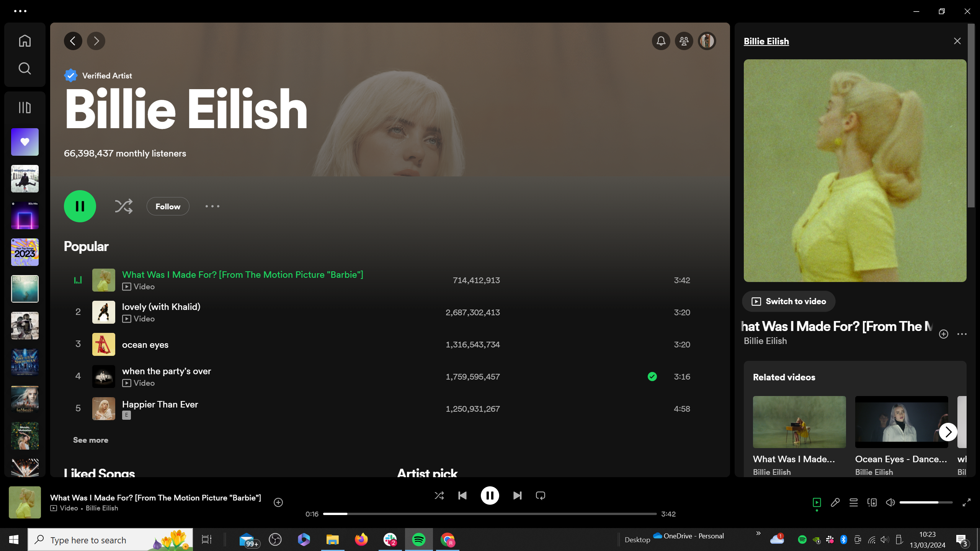Open Slack from taskbar
The width and height of the screenshot is (980, 551).
[x=390, y=540]
